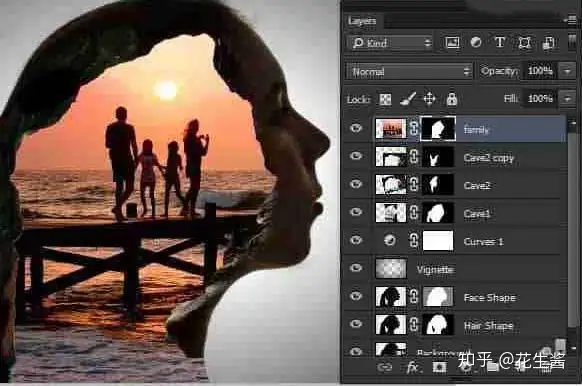Click the Lock all padlock icon

(452, 99)
